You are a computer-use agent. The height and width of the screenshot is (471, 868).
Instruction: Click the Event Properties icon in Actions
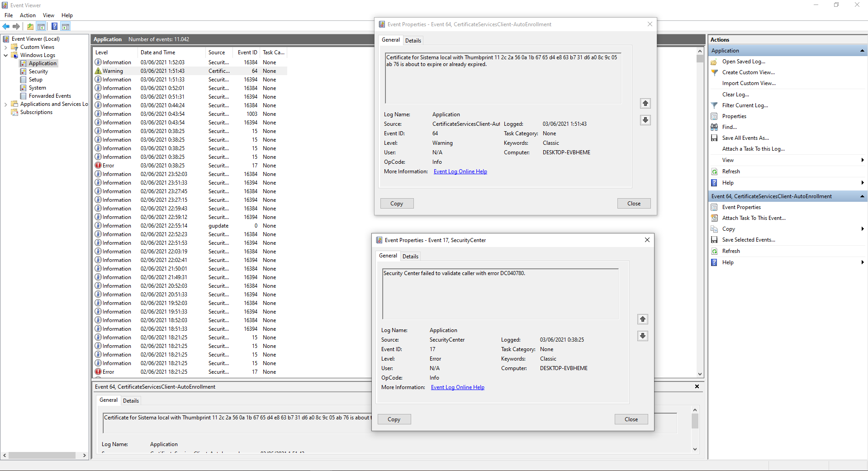714,207
